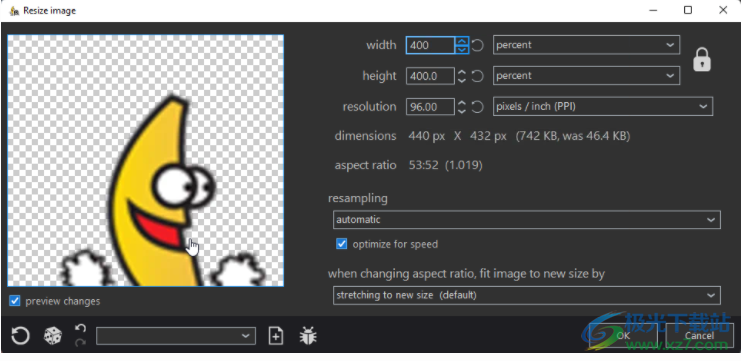
Task: Click inside the height input field
Action: tap(430, 76)
